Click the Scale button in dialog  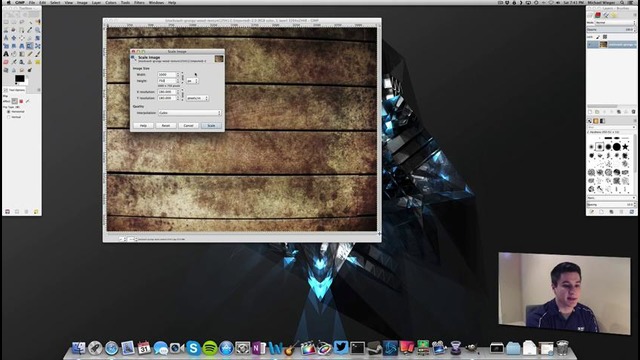click(211, 125)
